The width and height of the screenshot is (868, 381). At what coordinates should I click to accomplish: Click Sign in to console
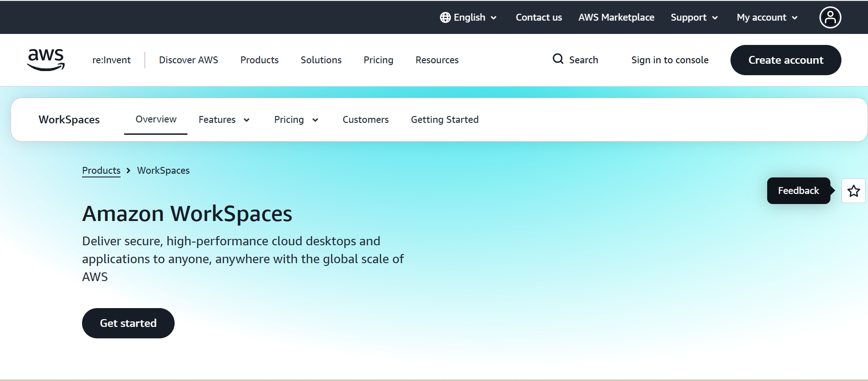670,60
